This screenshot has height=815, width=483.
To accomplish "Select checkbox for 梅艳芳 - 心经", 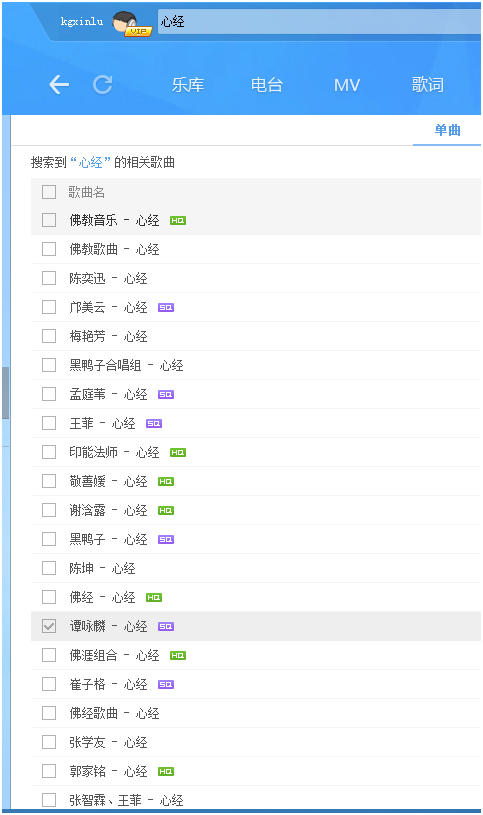I will point(49,336).
